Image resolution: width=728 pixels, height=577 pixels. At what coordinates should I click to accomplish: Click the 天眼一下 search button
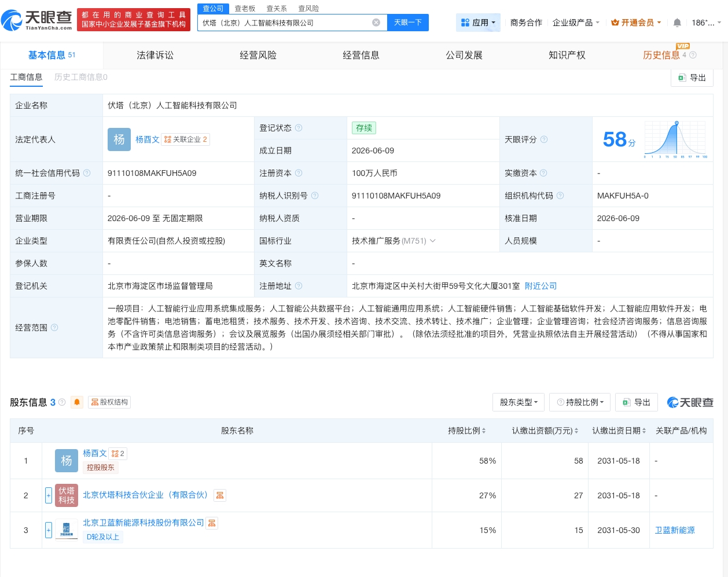[407, 23]
